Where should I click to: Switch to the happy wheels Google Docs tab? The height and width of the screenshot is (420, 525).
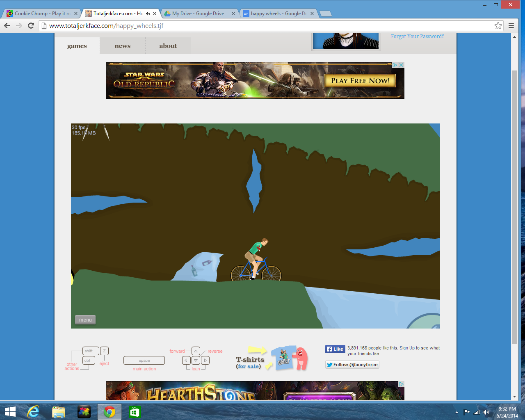click(277, 14)
